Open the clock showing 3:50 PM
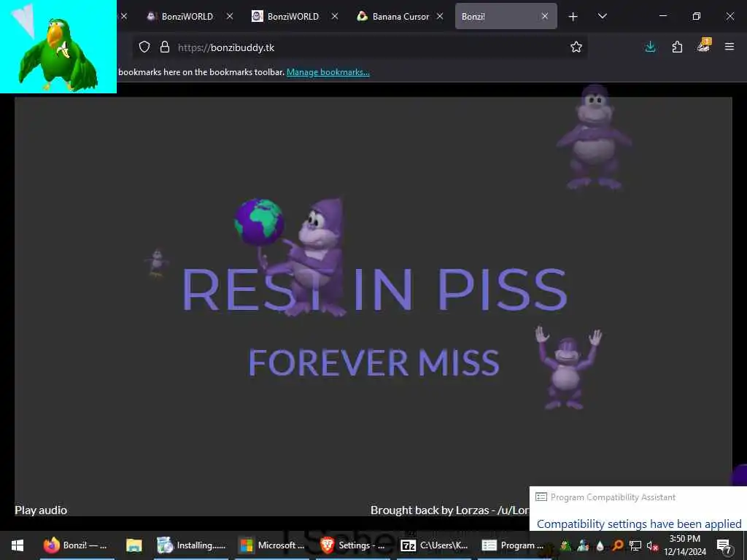Image resolution: width=747 pixels, height=560 pixels. tap(685, 545)
